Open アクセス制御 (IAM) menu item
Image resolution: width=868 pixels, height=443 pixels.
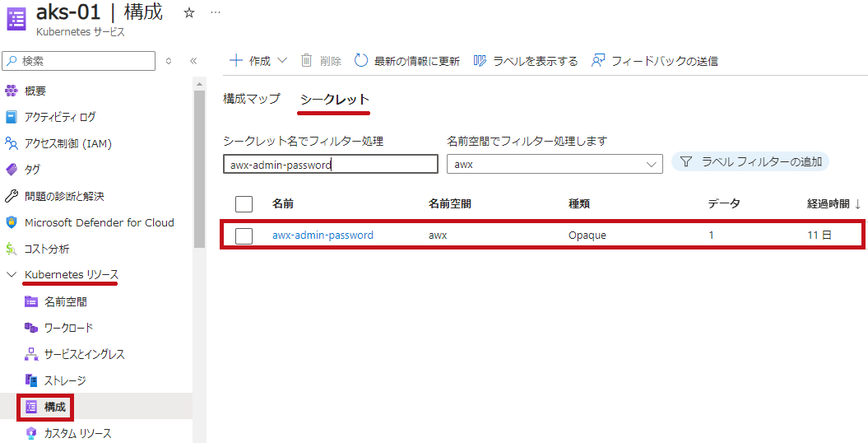point(68,143)
